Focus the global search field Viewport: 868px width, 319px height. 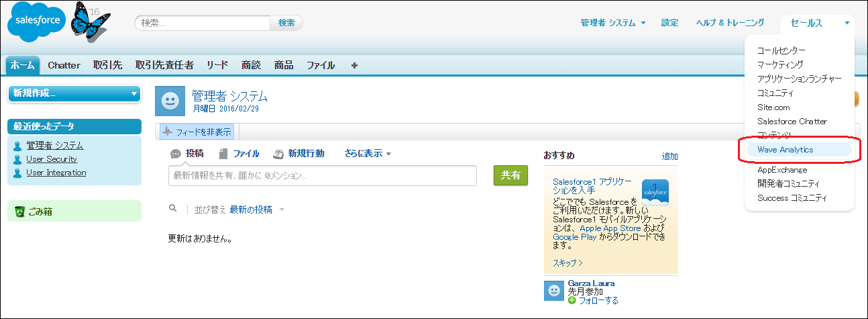(x=204, y=23)
